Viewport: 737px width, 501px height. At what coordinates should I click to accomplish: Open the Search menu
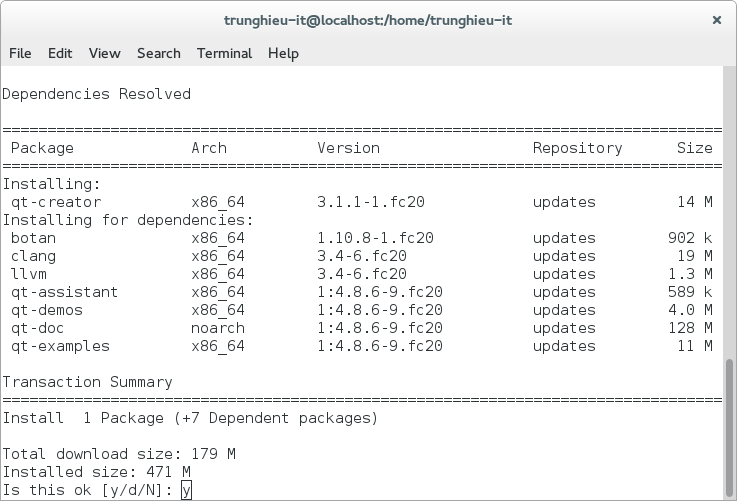point(159,53)
